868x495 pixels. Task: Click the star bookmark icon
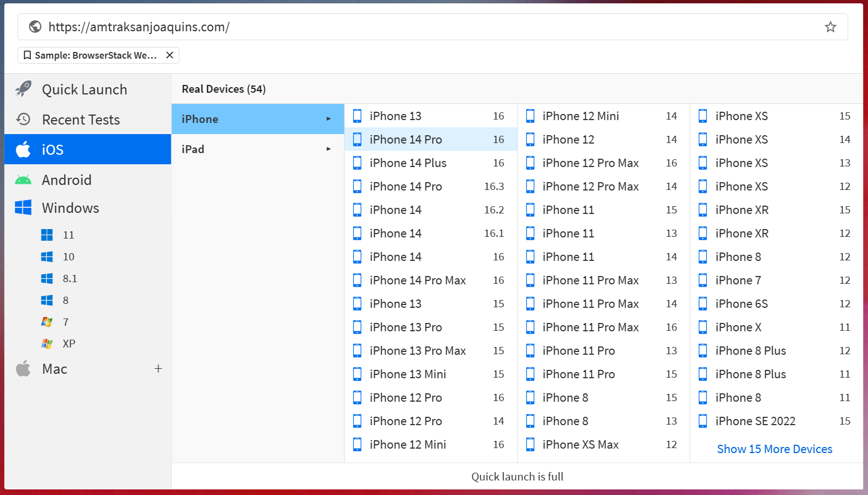(x=831, y=27)
